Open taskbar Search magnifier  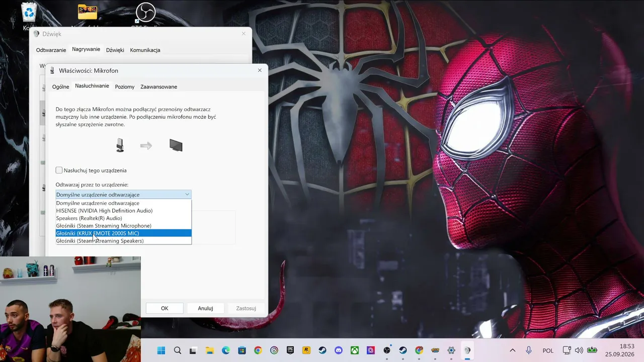click(177, 350)
